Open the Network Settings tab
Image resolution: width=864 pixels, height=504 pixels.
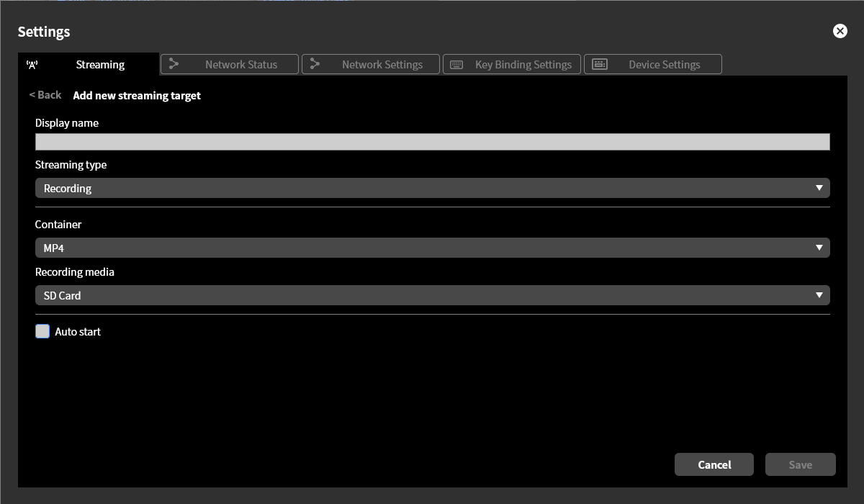382,65
